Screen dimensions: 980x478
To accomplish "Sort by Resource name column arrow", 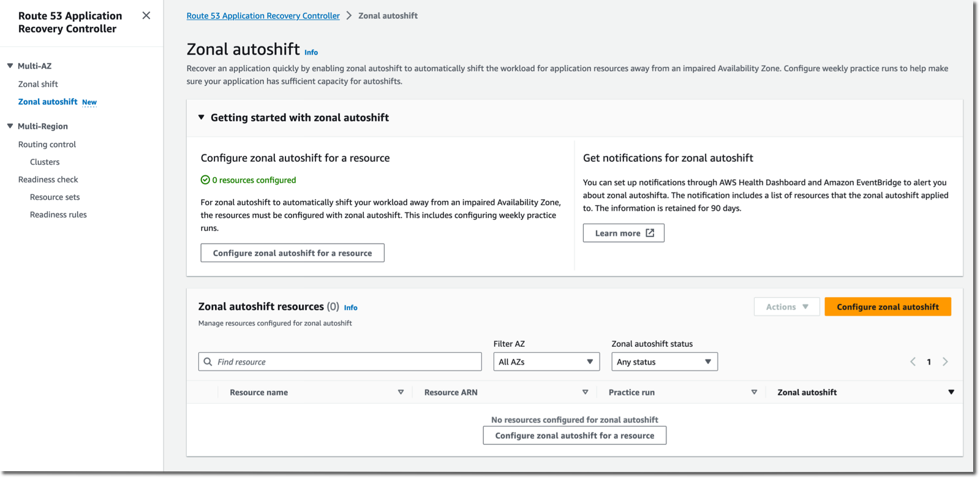I will (x=401, y=392).
